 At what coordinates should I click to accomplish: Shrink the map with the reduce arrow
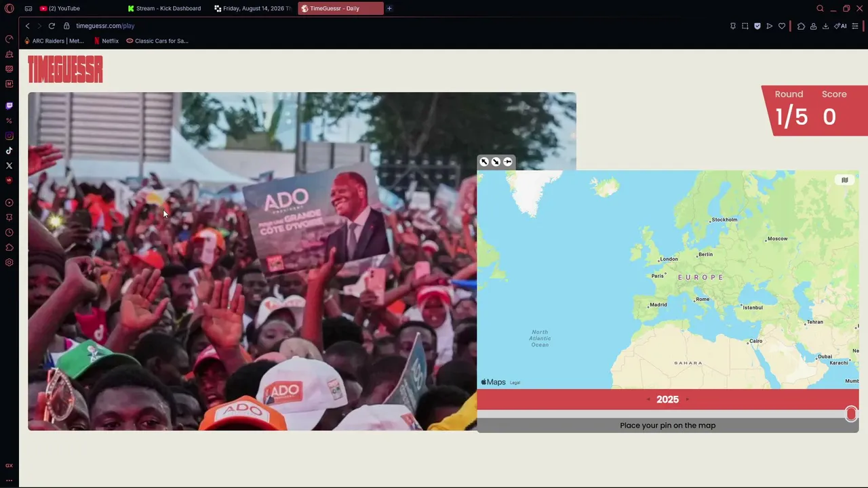[x=496, y=161]
